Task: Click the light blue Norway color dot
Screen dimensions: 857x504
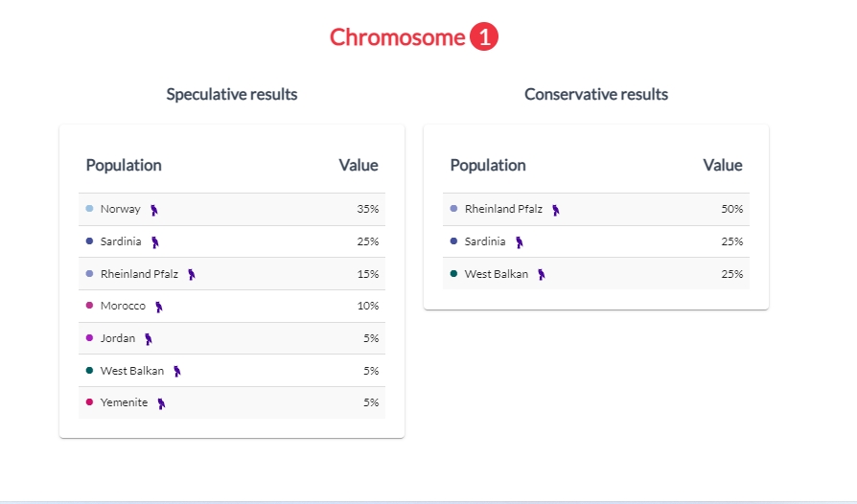Action: 90,209
